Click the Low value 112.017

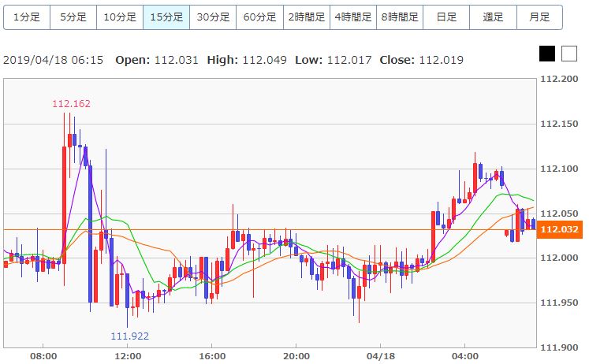point(349,60)
